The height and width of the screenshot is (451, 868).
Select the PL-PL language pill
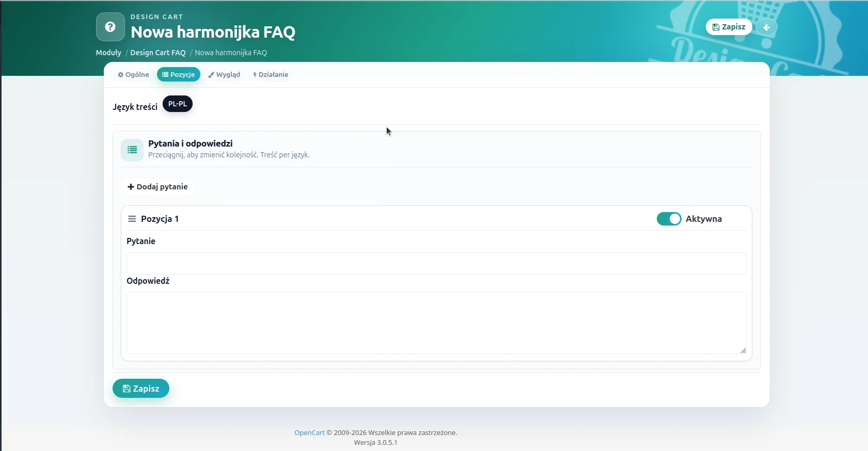[x=178, y=104]
